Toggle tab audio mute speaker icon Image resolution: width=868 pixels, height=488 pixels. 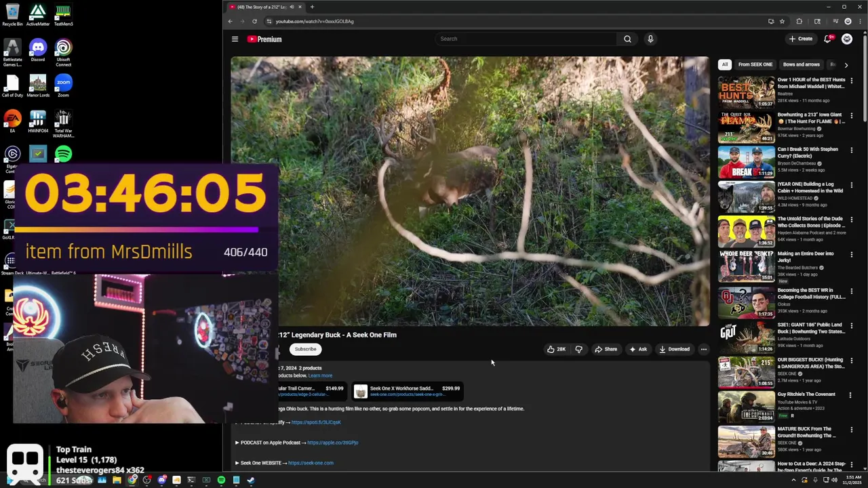292,7
